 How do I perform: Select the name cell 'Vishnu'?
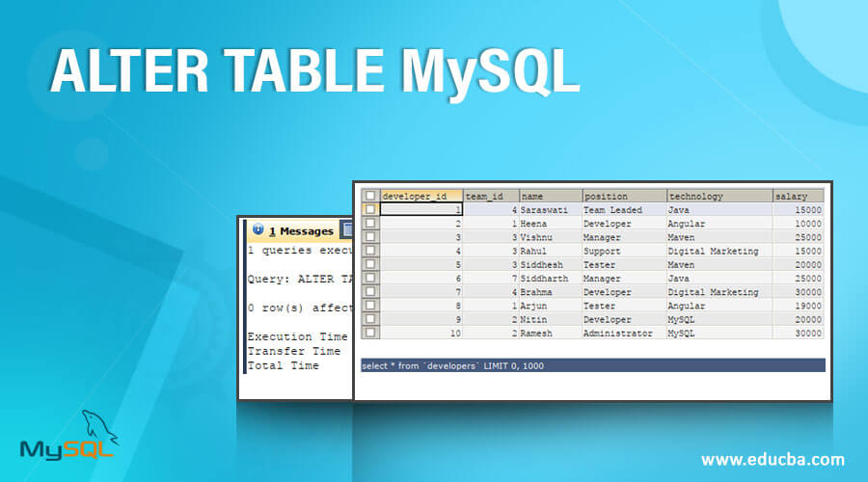click(551, 237)
